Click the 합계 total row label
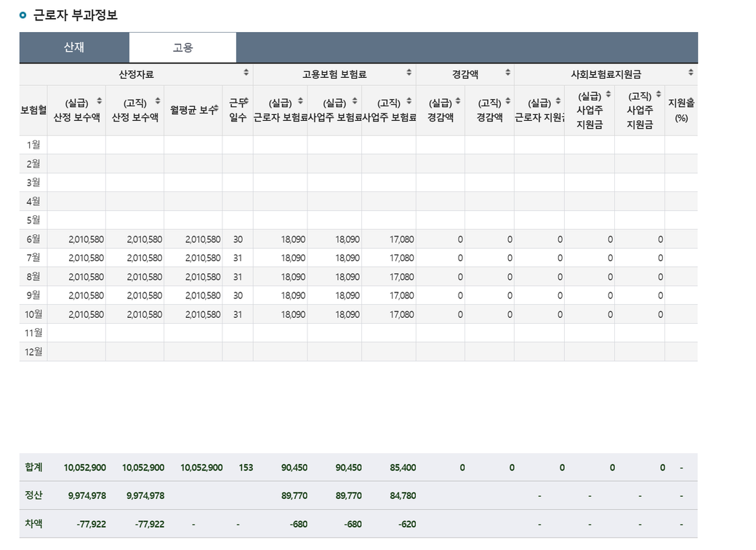756x550 pixels. tap(33, 467)
